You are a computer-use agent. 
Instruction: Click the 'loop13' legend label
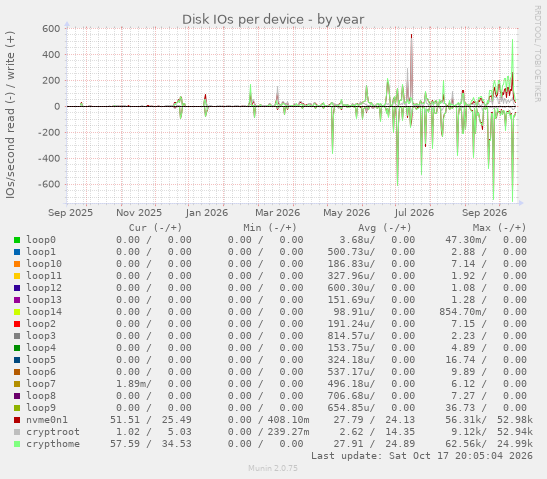tap(44, 300)
